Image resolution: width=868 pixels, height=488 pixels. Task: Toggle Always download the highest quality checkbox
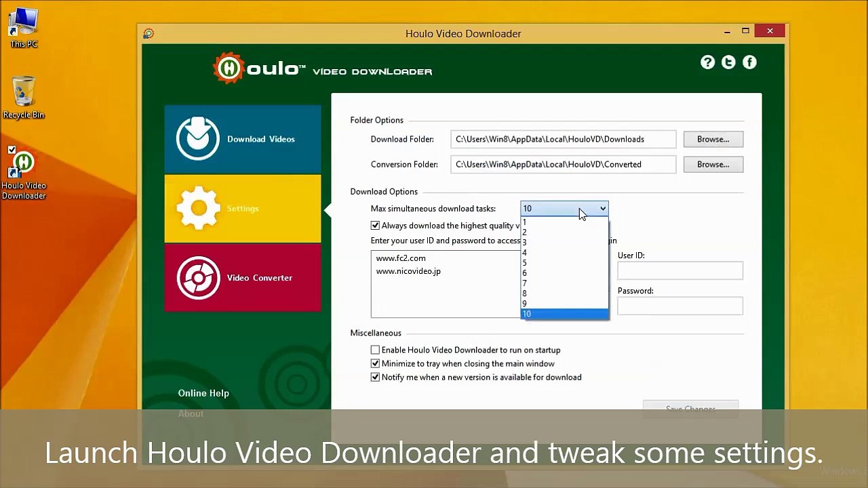375,226
